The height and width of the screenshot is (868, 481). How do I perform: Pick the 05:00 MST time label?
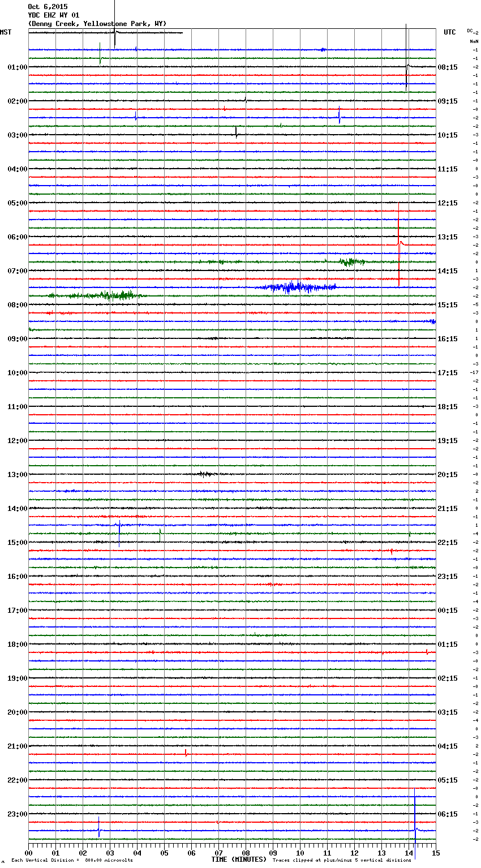(17, 203)
